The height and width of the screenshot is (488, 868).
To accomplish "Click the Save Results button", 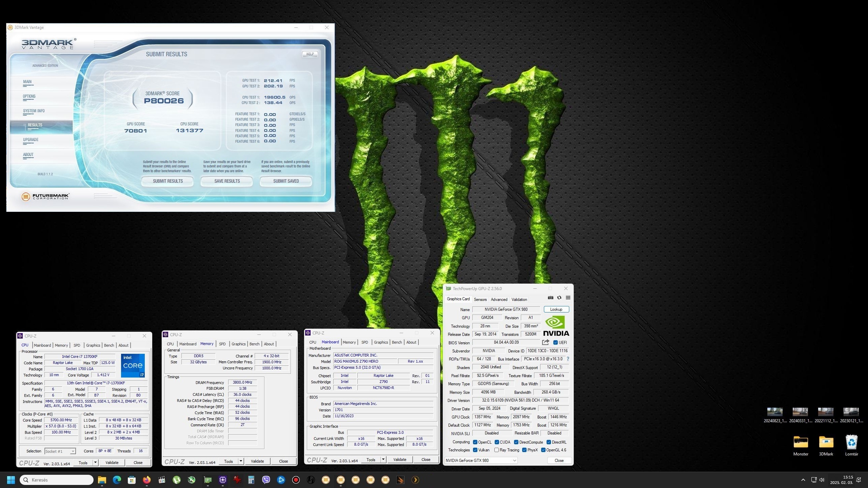I will click(227, 181).
